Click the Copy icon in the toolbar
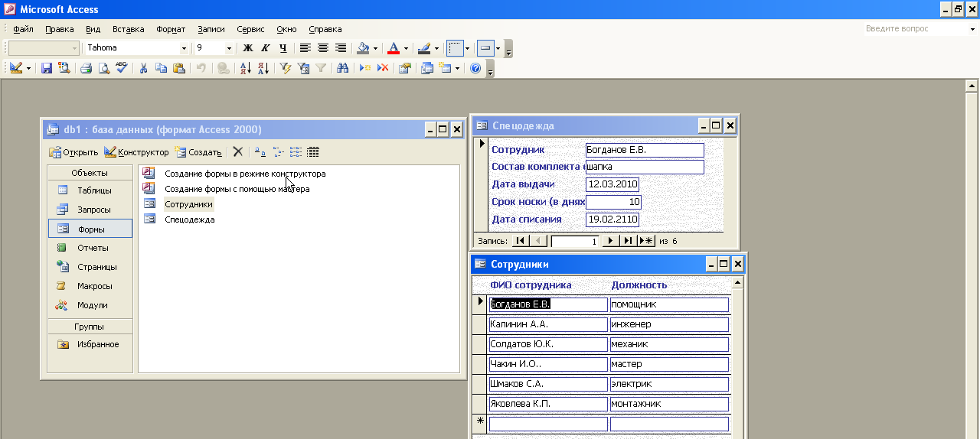Screen dimensions: 980x439 point(161,68)
